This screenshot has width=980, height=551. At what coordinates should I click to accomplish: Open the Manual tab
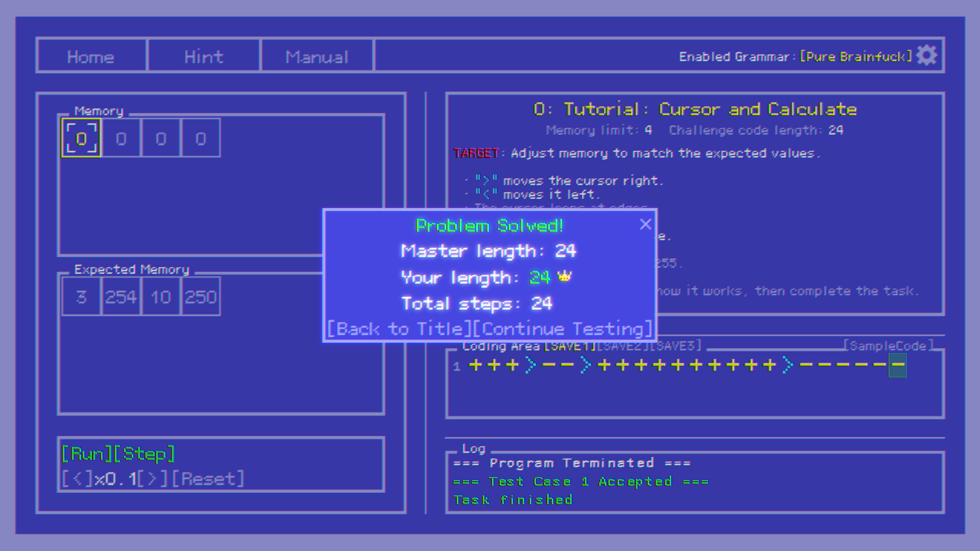316,56
